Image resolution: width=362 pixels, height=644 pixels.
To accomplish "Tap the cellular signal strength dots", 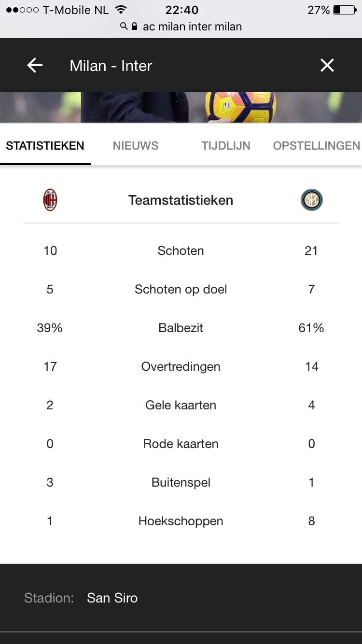I will (22, 10).
